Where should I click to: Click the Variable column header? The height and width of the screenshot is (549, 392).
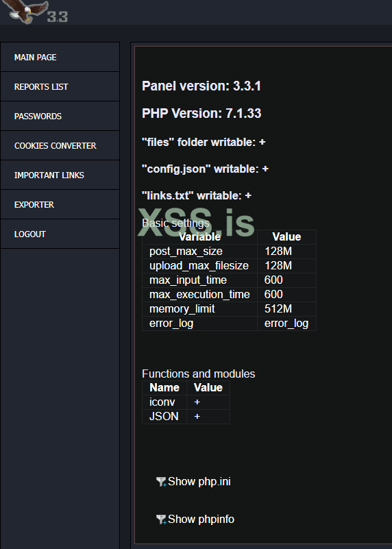(199, 237)
